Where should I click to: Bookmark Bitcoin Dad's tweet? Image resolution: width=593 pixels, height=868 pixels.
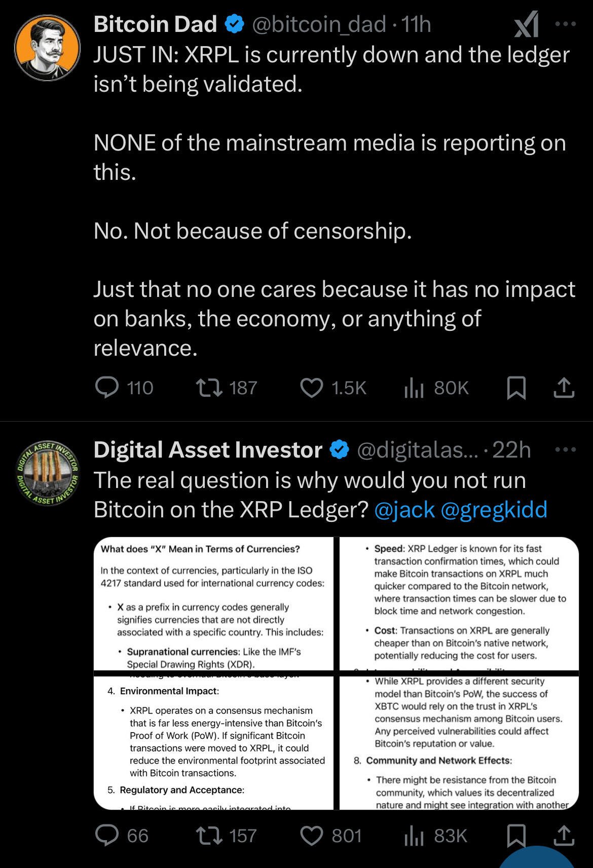[516, 388]
